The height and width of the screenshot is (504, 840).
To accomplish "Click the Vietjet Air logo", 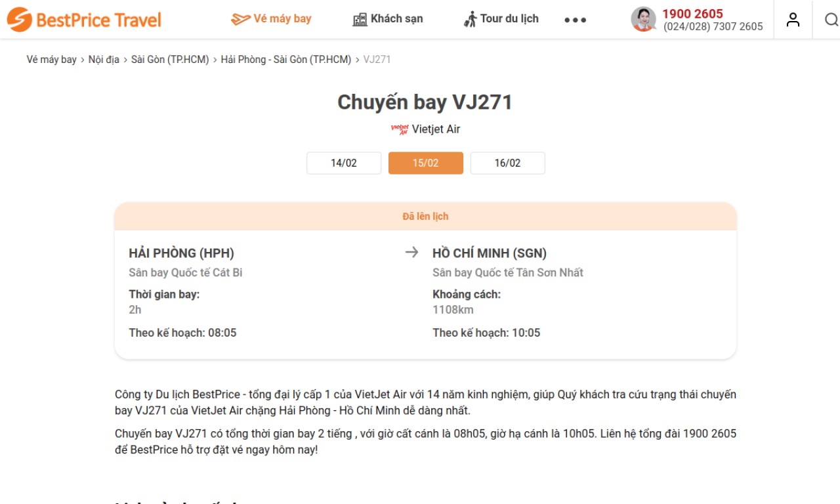I will click(x=399, y=129).
